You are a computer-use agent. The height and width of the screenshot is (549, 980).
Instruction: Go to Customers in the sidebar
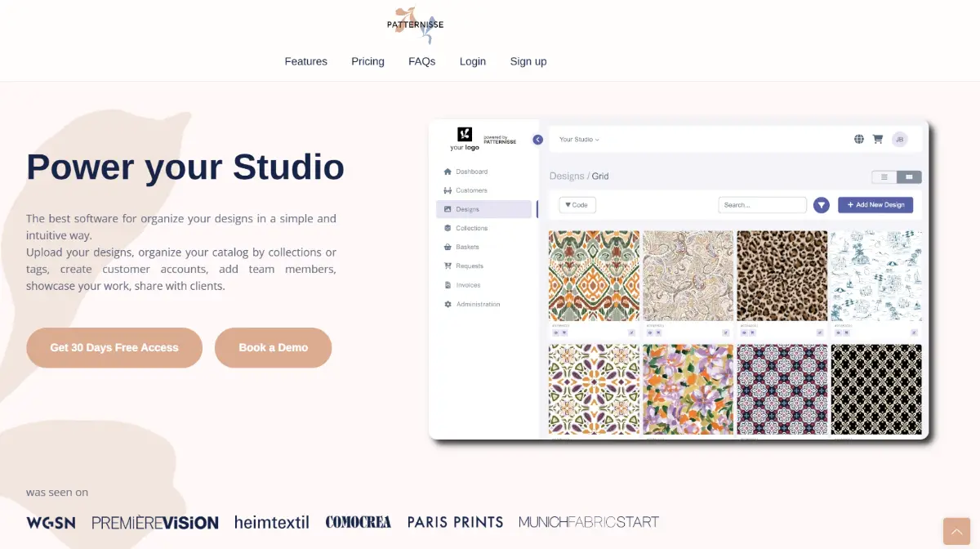[471, 190]
